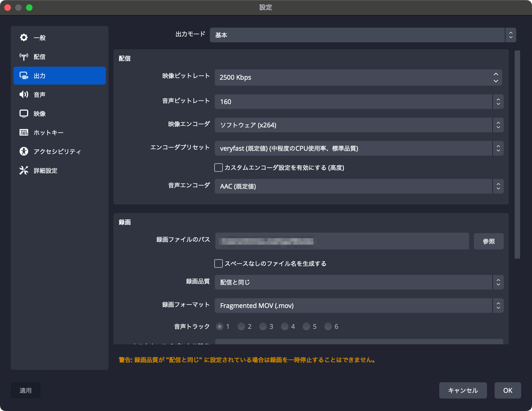Screen dimensions: 532x411
Task: Open the 映像 settings tab
Action: [x=60, y=114]
